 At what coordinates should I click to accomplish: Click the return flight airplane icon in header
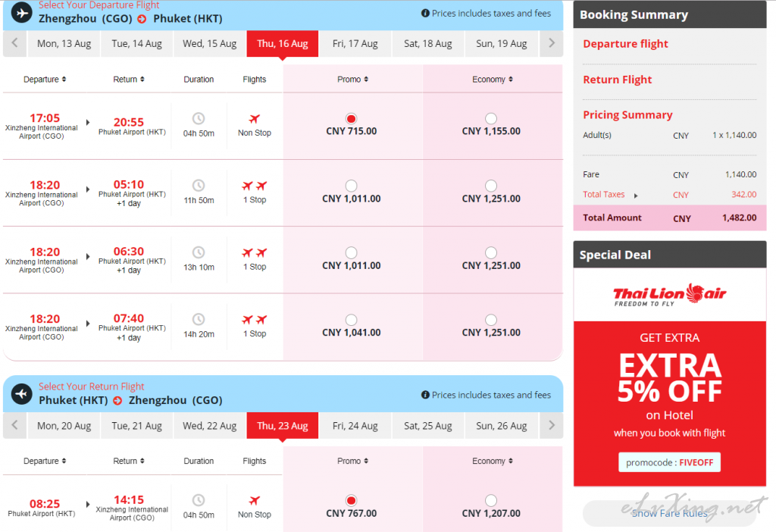point(22,394)
